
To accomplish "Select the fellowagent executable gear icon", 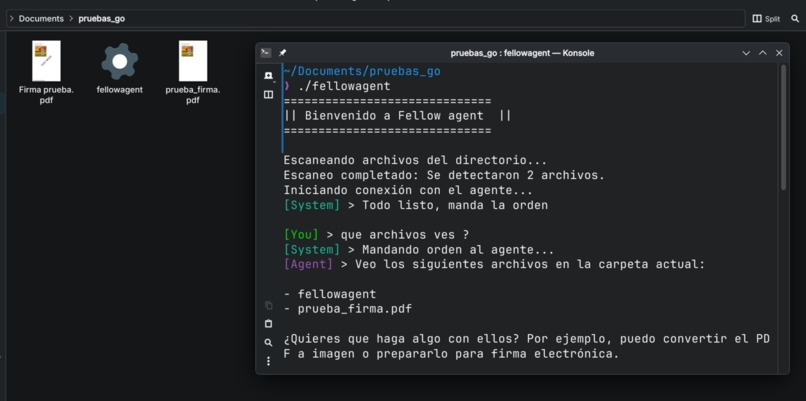I will (x=119, y=62).
